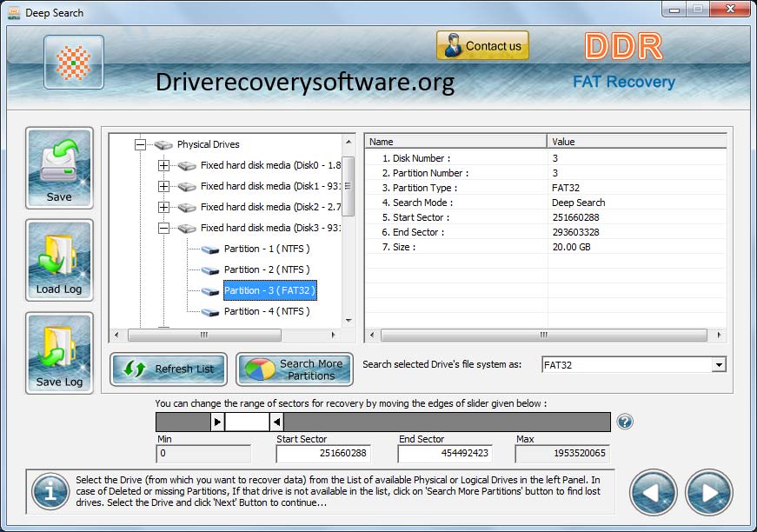Click the Deep Search title bar icon
Viewport: 757px width, 532px height.
tap(14, 12)
